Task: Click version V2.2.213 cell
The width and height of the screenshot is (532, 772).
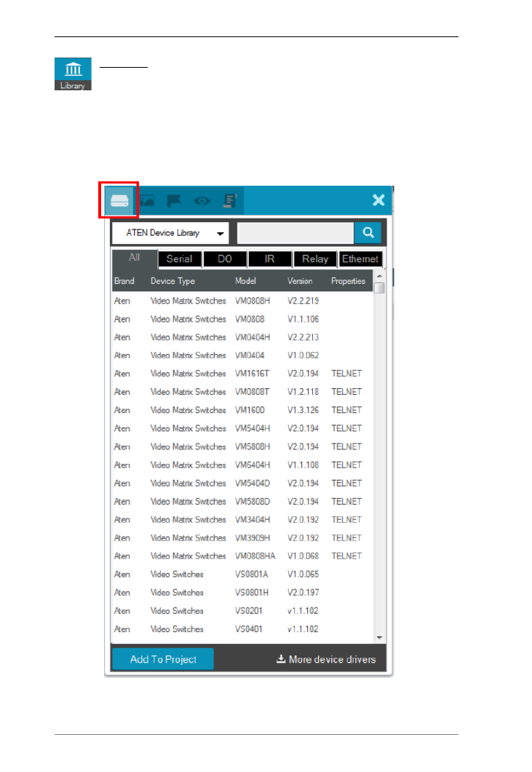Action: 303,337
